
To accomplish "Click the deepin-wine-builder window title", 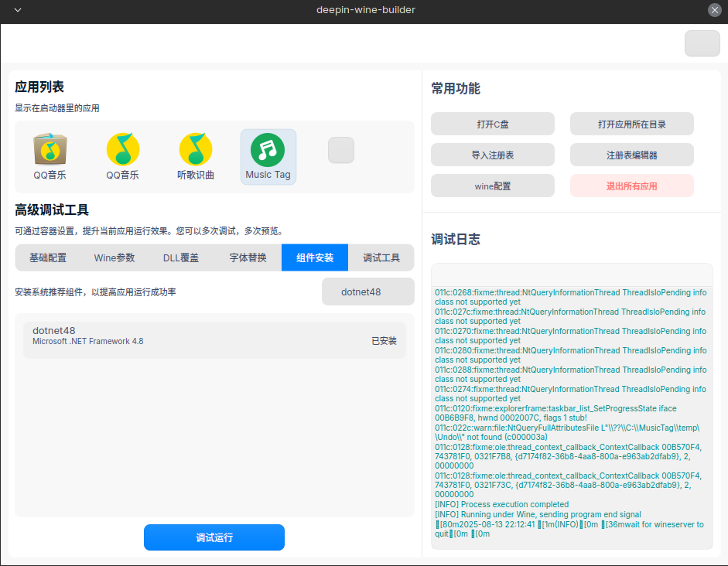I will pos(366,10).
